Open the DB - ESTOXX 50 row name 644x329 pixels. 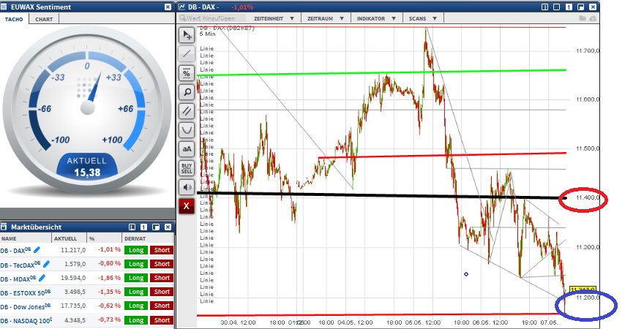(x=26, y=292)
